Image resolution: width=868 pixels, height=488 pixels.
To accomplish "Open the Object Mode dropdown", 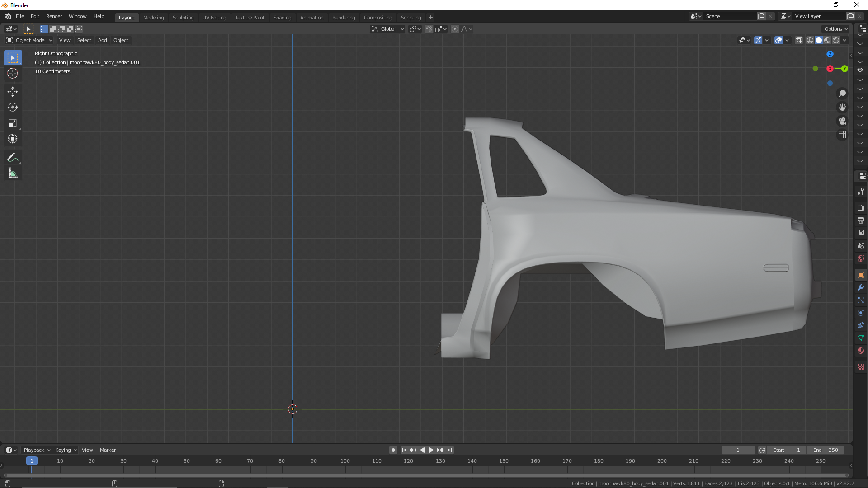I will 29,40.
